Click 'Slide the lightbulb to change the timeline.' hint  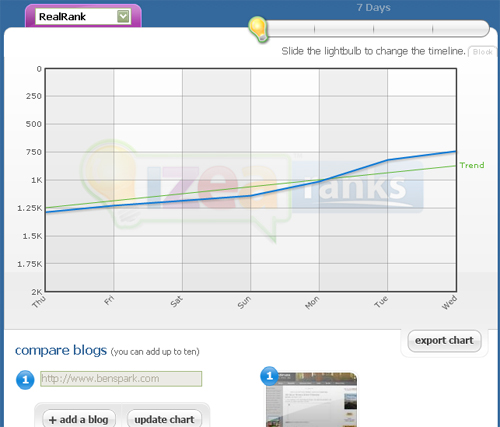(373, 51)
